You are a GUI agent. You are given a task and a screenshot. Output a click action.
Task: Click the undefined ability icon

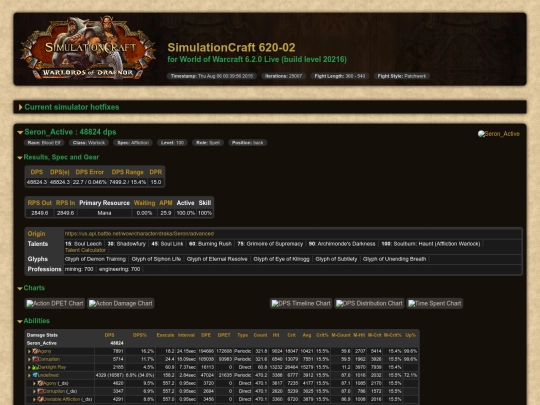click(35, 375)
